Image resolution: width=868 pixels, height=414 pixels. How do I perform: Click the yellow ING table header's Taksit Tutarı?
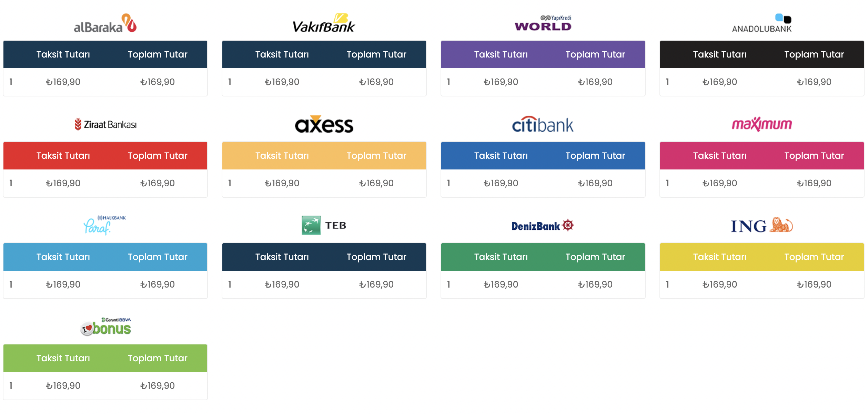(720, 257)
